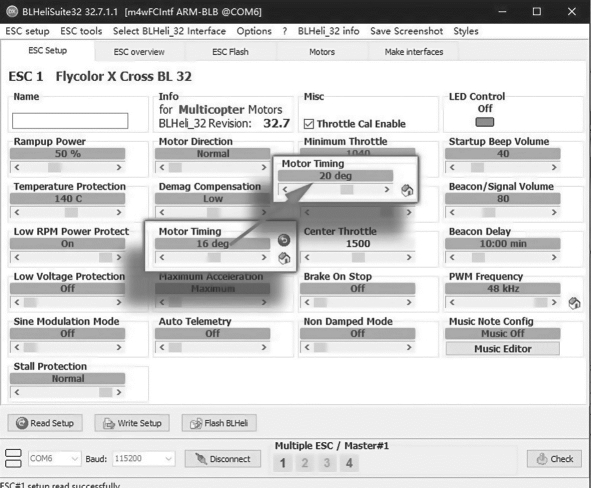Select ESC number 1 in Multiple ESC
The width and height of the screenshot is (591, 488).
(283, 463)
